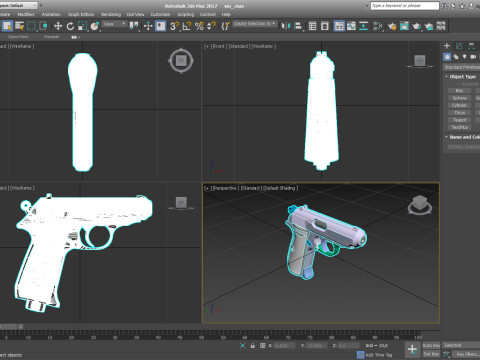Open Rendering menu
Viewport: 480px width, 360px height.
pyautogui.click(x=111, y=14)
